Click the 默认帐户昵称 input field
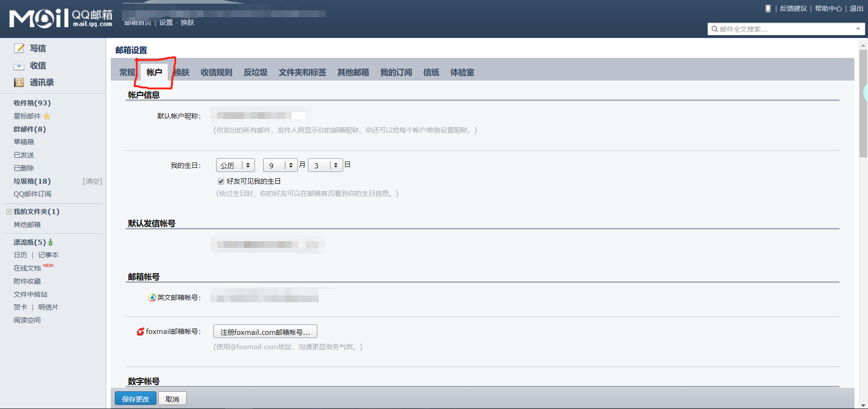The height and width of the screenshot is (409, 868). [x=261, y=115]
